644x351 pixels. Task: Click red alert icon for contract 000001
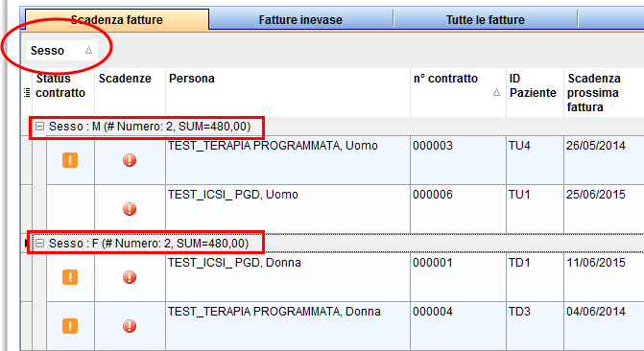pyautogui.click(x=130, y=277)
